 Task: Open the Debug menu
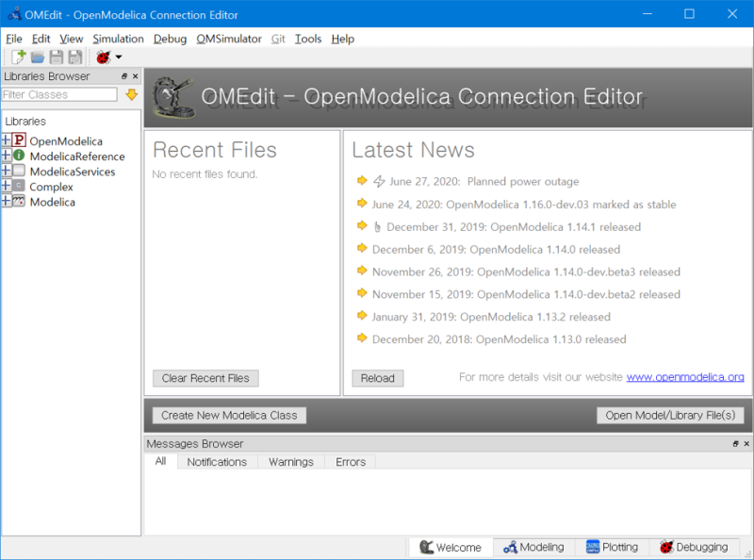click(170, 39)
